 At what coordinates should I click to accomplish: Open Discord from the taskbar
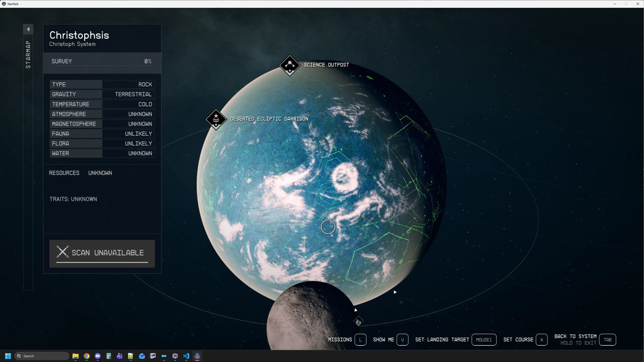(x=98, y=356)
